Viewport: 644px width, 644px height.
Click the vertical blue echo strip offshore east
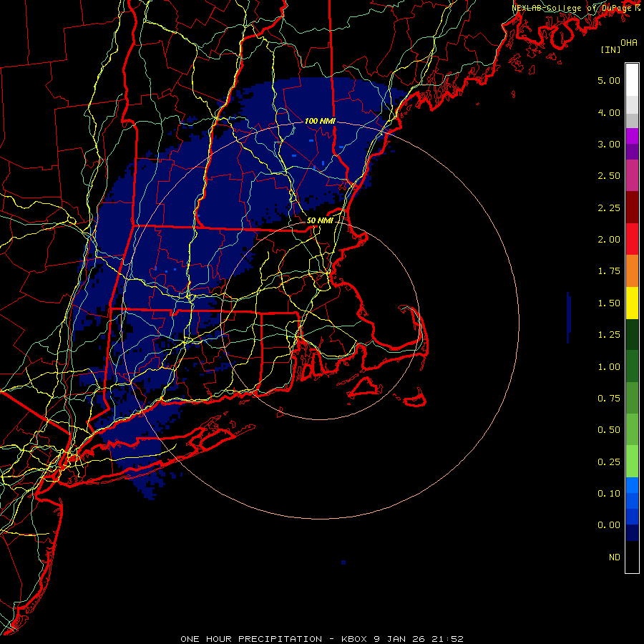click(x=568, y=318)
